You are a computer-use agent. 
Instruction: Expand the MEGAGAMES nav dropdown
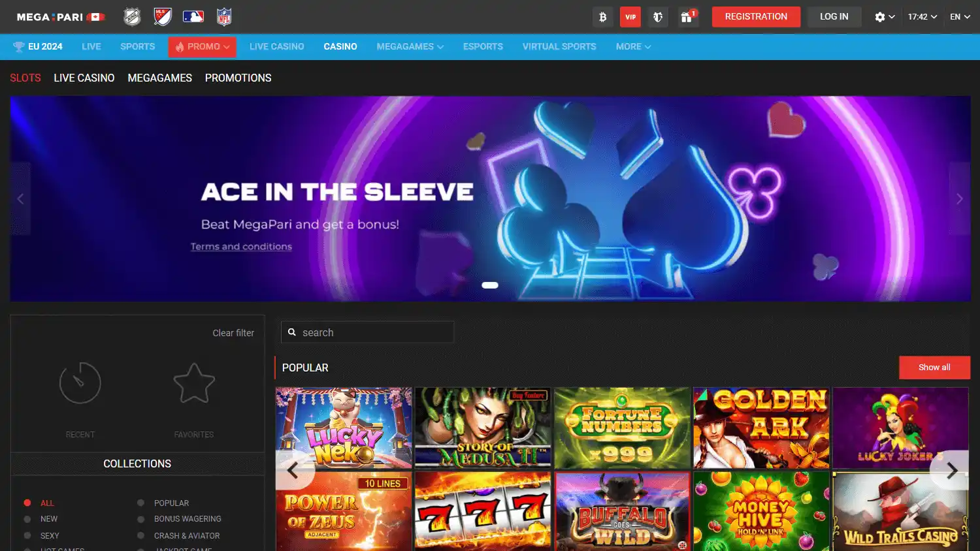[x=410, y=47]
